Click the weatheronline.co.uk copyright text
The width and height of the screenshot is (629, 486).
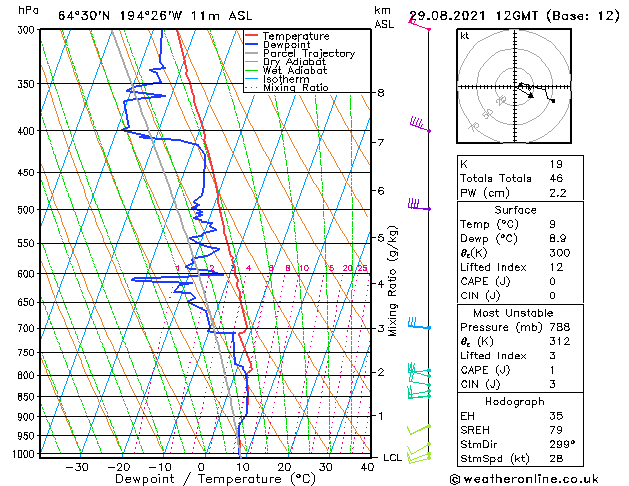524,479
